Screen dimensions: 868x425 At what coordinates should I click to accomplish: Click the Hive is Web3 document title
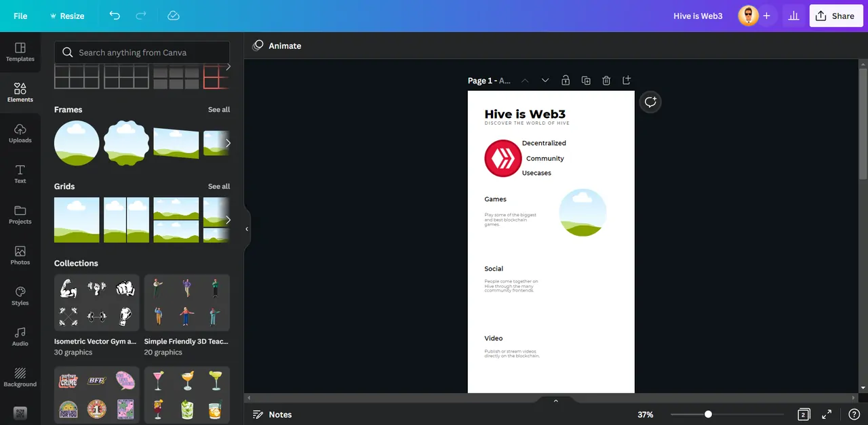(698, 16)
